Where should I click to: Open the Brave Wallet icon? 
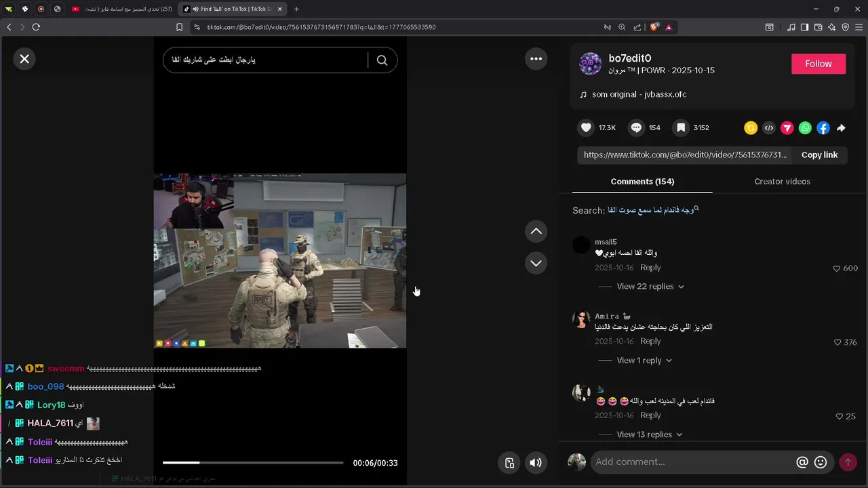pos(818,27)
